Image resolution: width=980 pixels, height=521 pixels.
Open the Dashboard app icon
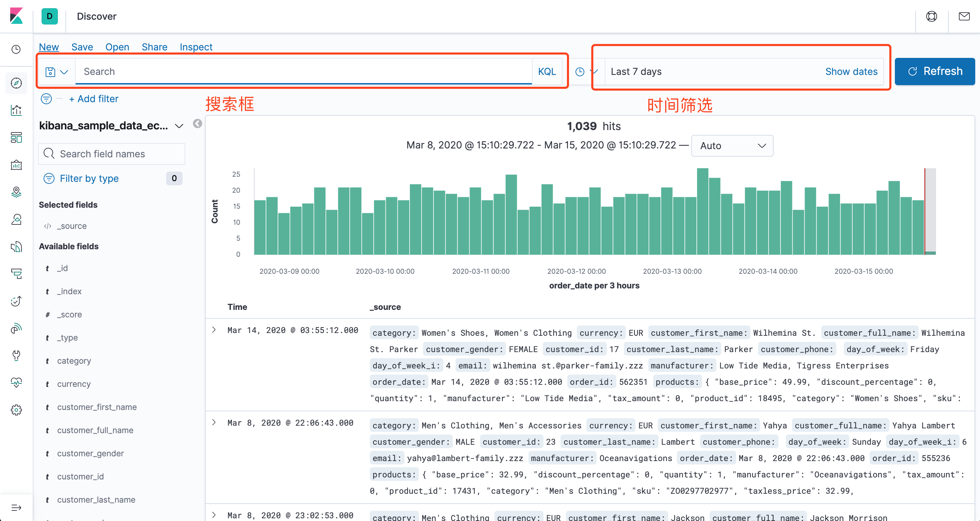pos(16,137)
